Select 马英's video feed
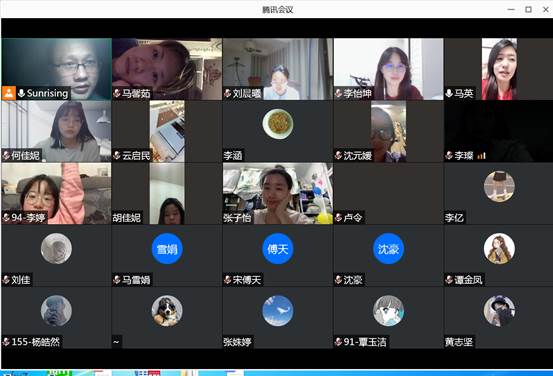Image resolution: width=553 pixels, height=376 pixels. tap(499, 69)
